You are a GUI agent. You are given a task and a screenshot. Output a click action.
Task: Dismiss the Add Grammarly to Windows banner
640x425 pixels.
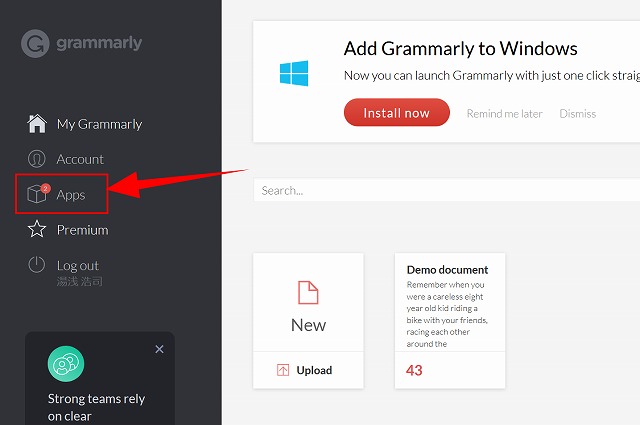click(578, 113)
